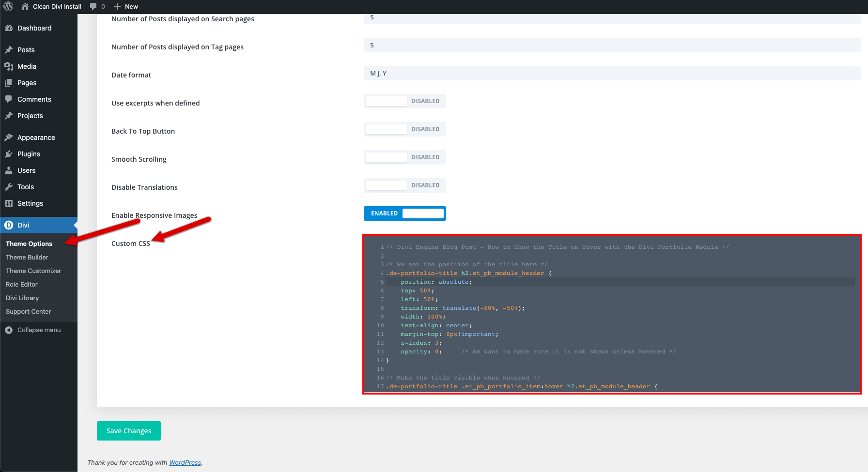Go to Media library menu
This screenshot has width=868, height=472.
point(27,66)
